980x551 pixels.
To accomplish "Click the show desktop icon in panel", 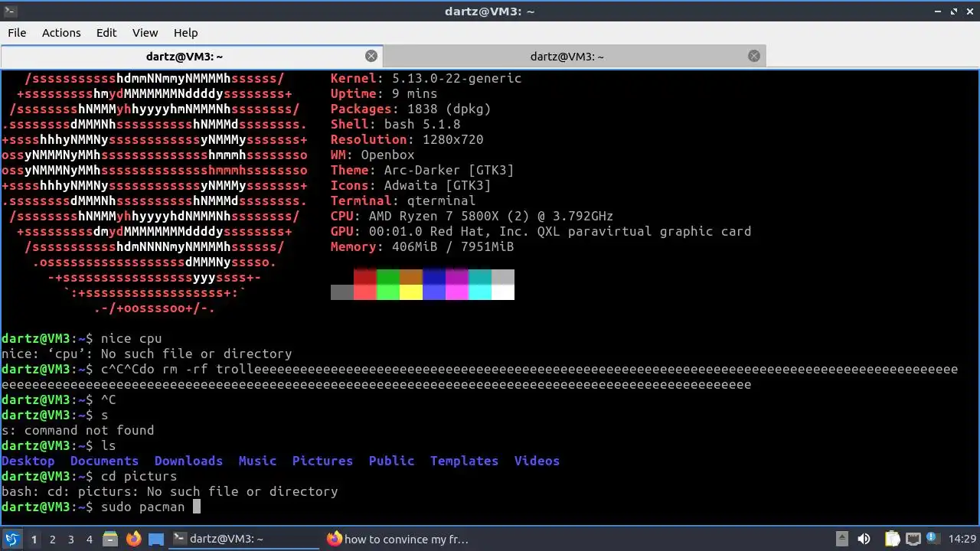I will click(x=156, y=539).
